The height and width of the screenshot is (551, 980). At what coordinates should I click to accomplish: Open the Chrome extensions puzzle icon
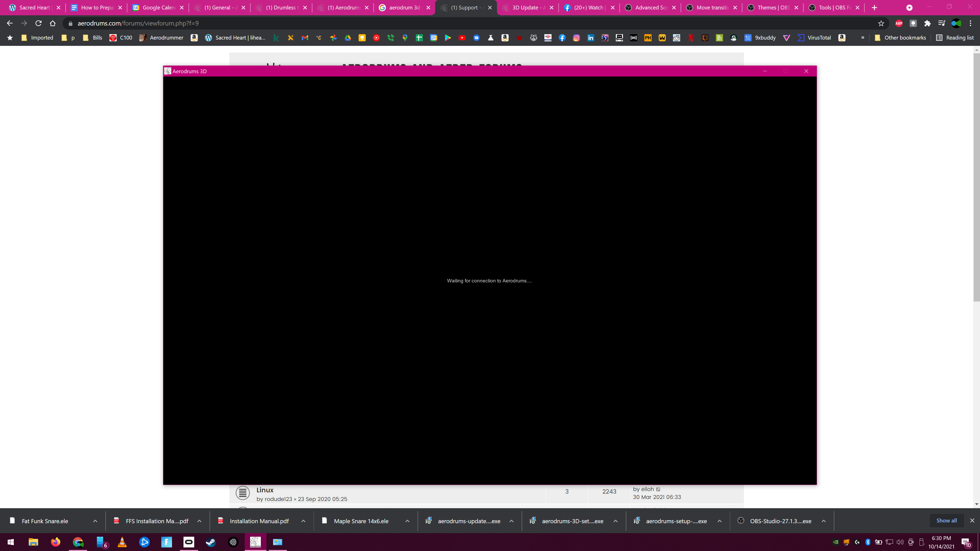click(x=927, y=23)
